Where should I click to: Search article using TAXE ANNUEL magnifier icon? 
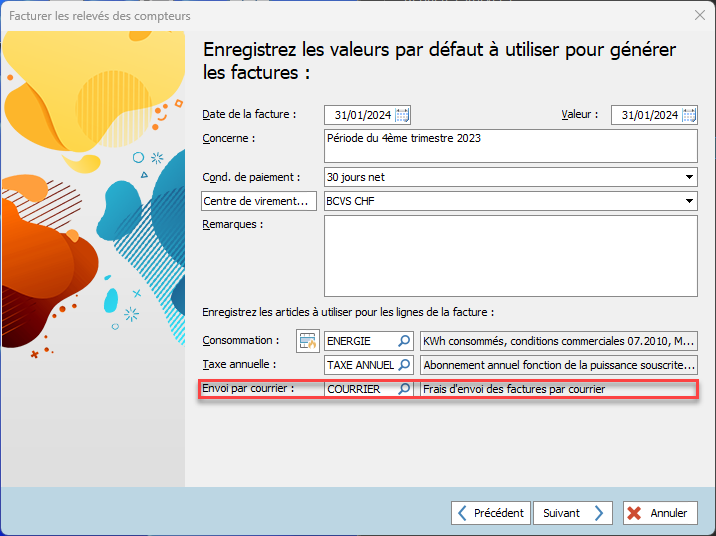[x=404, y=365]
